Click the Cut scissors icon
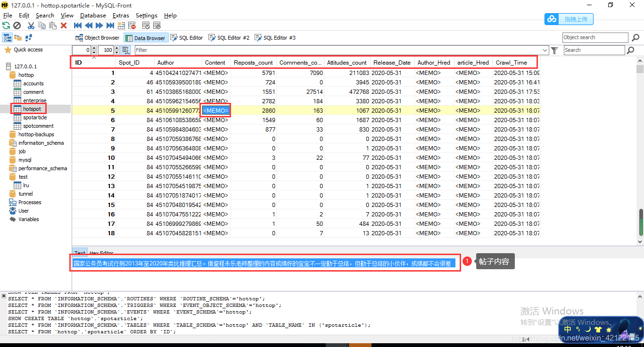This screenshot has width=644, height=347. pos(31,25)
